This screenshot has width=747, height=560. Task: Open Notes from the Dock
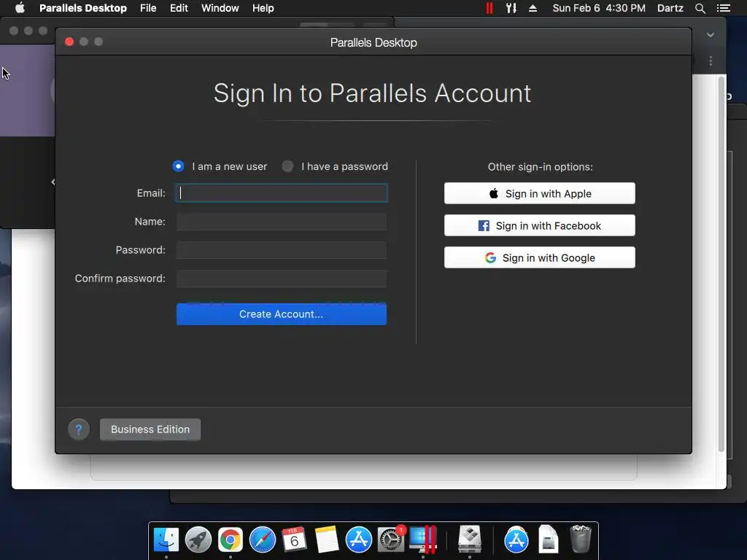(326, 540)
